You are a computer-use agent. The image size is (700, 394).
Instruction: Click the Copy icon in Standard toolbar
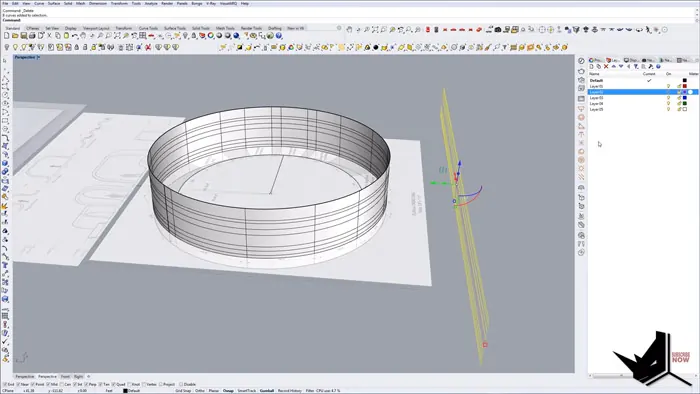tap(58, 36)
